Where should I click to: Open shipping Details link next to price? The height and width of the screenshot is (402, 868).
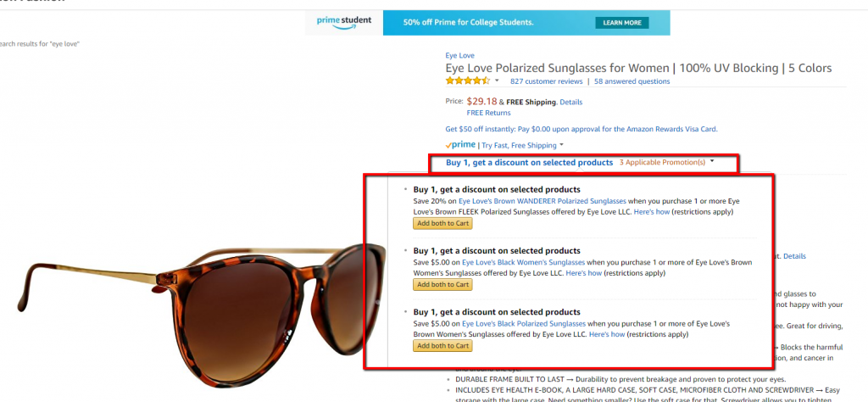pyautogui.click(x=570, y=102)
